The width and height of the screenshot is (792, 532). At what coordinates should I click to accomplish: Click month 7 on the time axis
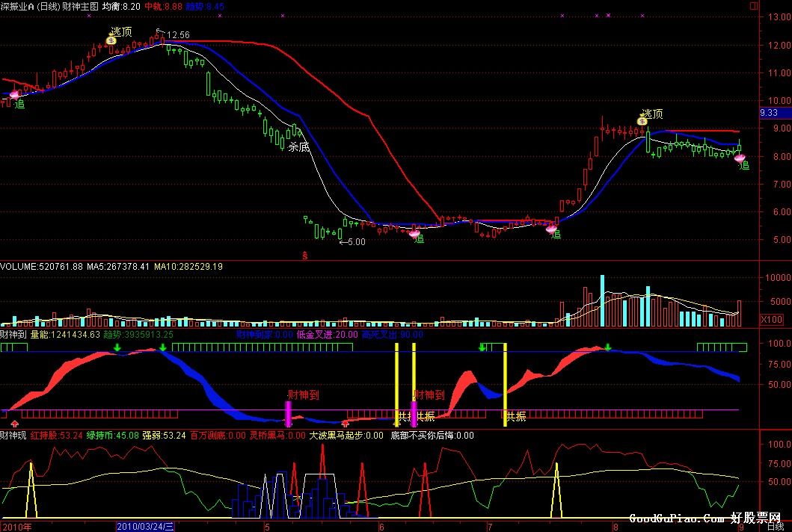(x=489, y=527)
